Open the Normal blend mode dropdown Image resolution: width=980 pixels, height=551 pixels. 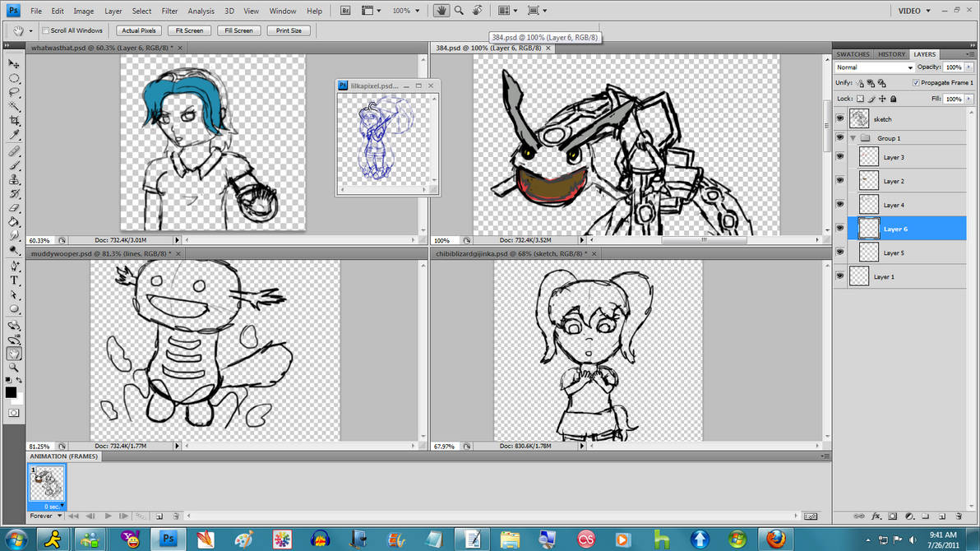pos(874,67)
